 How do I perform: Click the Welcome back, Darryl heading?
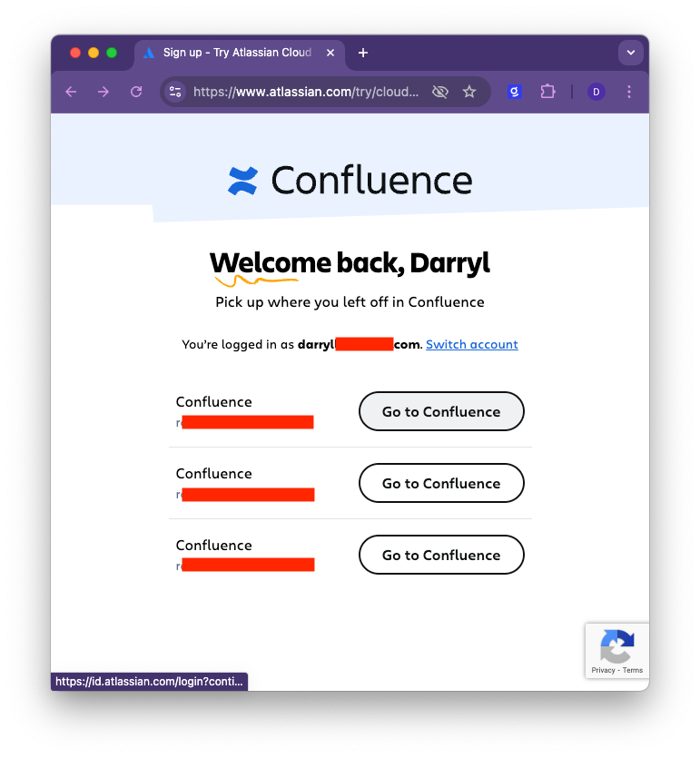click(x=350, y=263)
